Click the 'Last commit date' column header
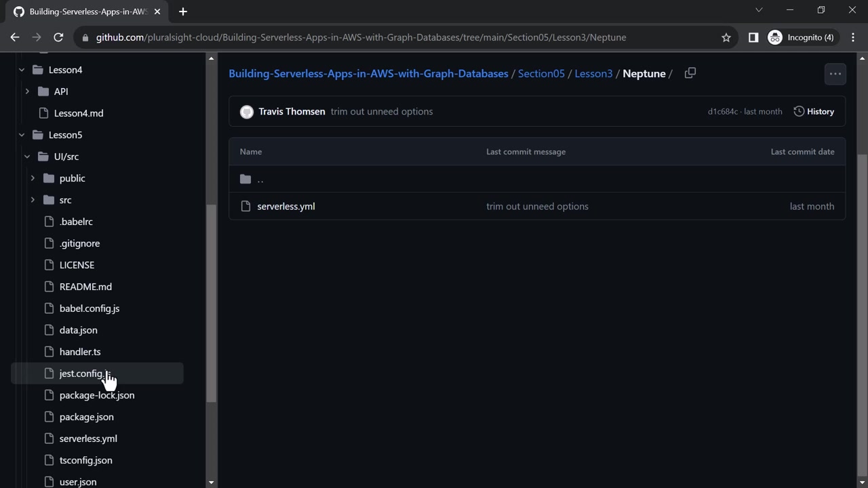Viewport: 868px width, 488px height. click(802, 152)
